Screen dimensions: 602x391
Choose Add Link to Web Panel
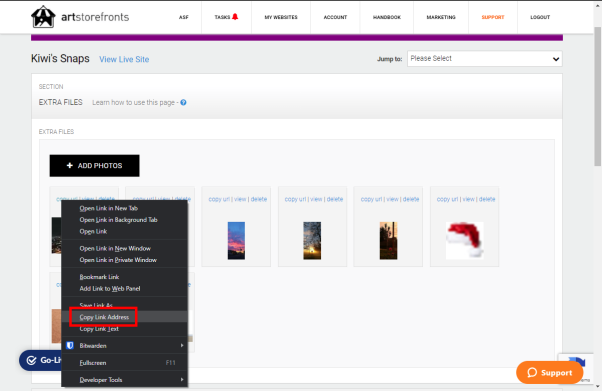pyautogui.click(x=124, y=288)
